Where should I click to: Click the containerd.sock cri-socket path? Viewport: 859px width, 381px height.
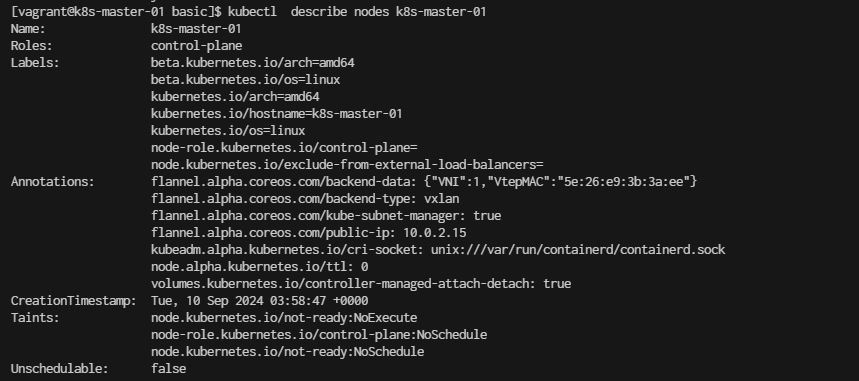(578, 249)
